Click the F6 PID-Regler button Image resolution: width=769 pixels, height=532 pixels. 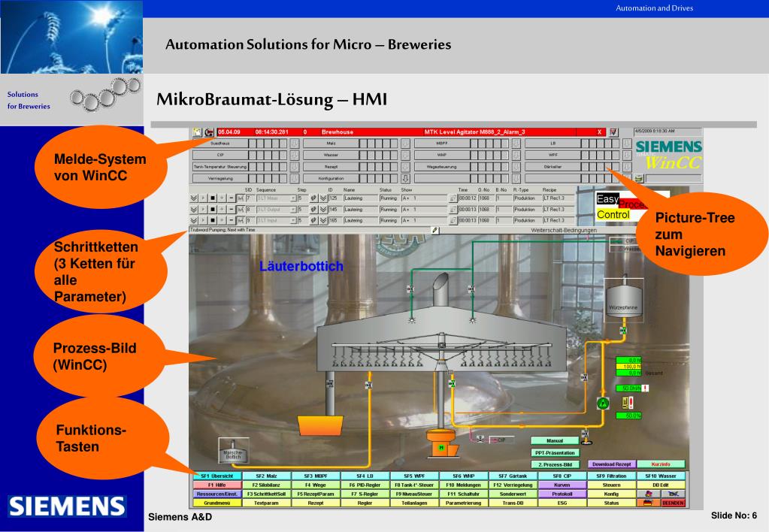pos(365,485)
